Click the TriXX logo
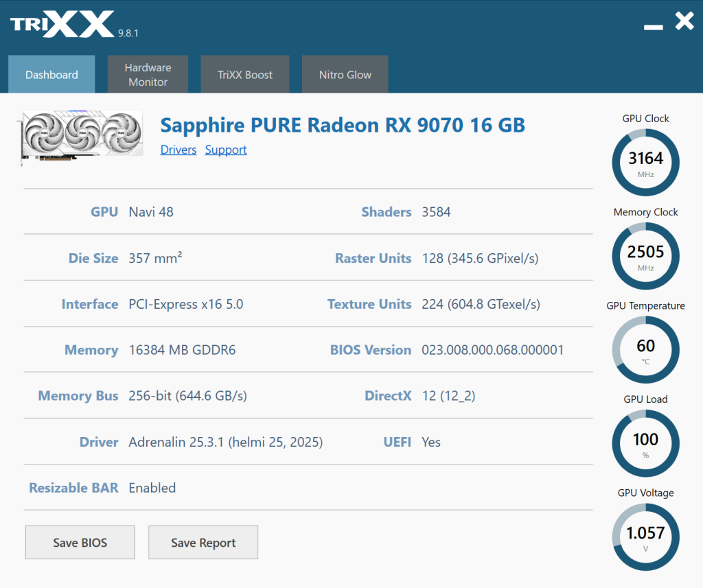The width and height of the screenshot is (703, 588). (62, 24)
